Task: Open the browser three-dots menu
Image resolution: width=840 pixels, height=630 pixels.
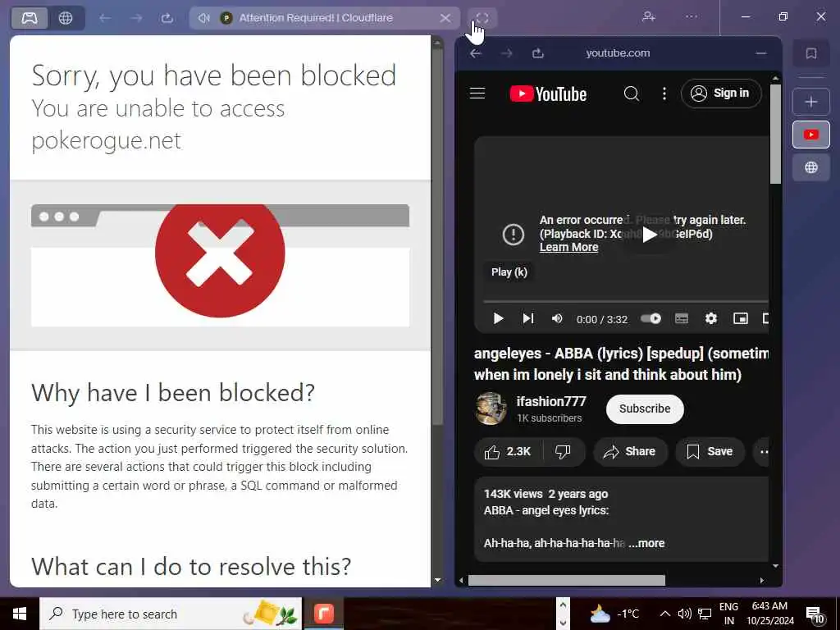Action: coord(692,16)
